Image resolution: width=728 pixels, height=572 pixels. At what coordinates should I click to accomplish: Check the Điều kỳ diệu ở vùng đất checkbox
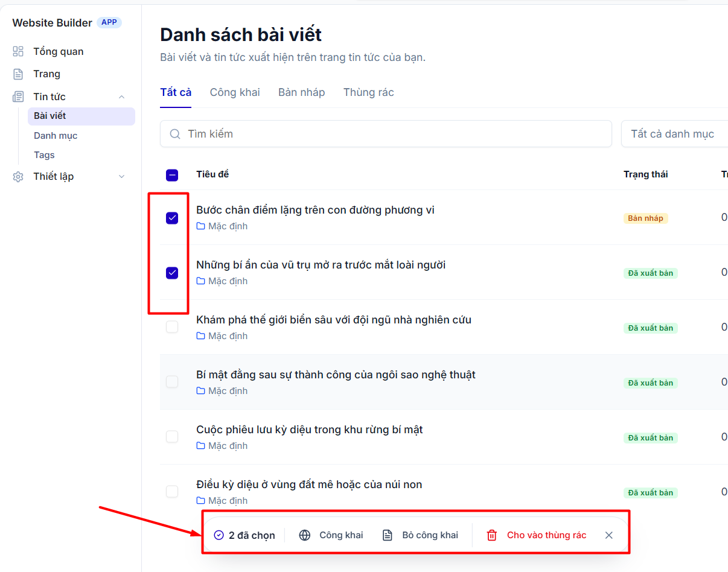(172, 491)
